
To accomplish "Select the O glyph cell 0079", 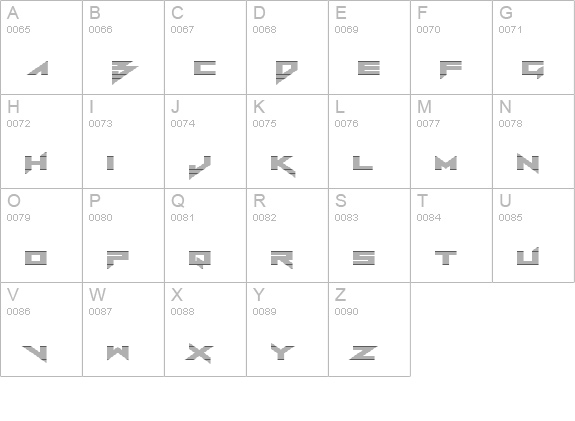I will tap(41, 235).
